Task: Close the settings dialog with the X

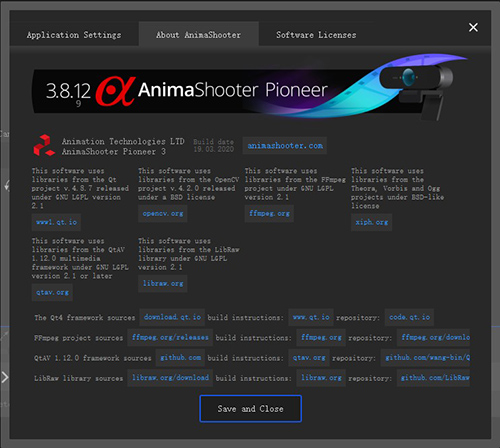Action: [473, 27]
